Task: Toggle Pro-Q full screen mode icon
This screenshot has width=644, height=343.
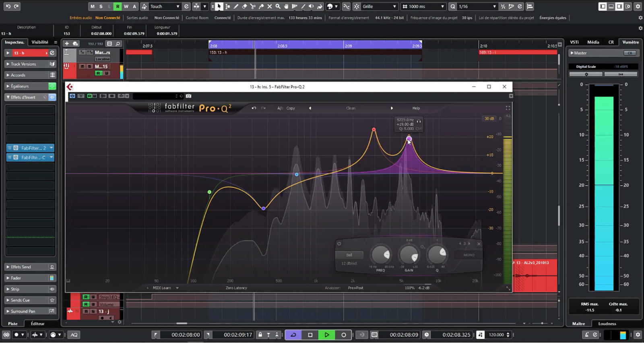Action: point(508,108)
